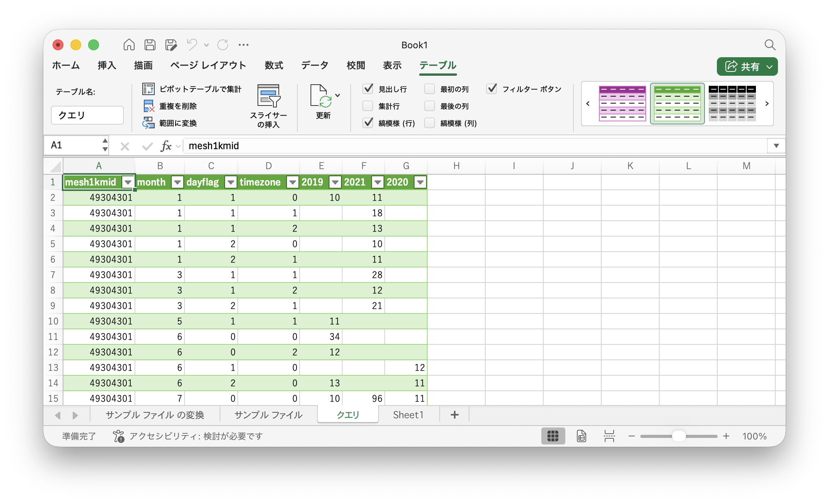Toggle the filter button checkbox
Image resolution: width=829 pixels, height=504 pixels.
[x=491, y=89]
